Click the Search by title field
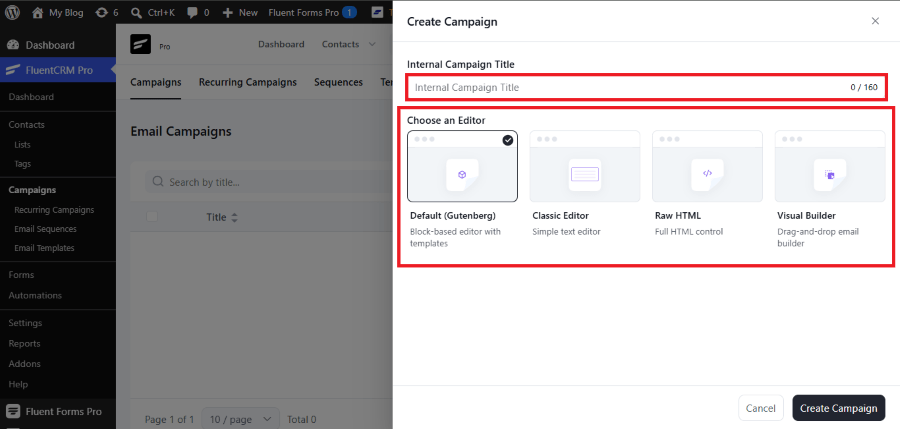 point(270,183)
